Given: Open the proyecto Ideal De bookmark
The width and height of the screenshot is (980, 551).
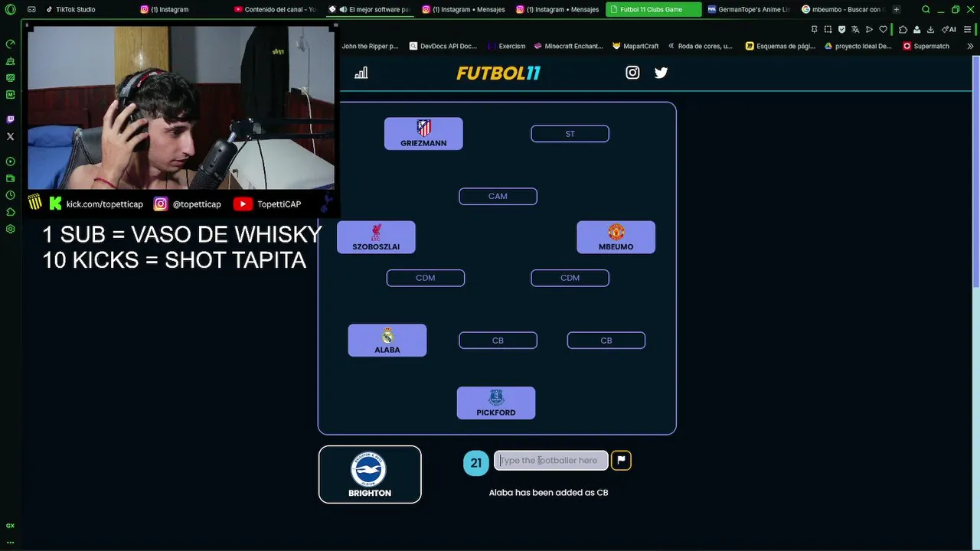Looking at the screenshot, I should [x=857, y=46].
